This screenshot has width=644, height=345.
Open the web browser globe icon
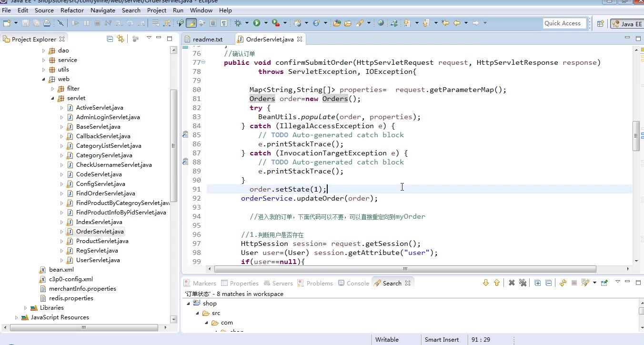pyautogui.click(x=381, y=23)
